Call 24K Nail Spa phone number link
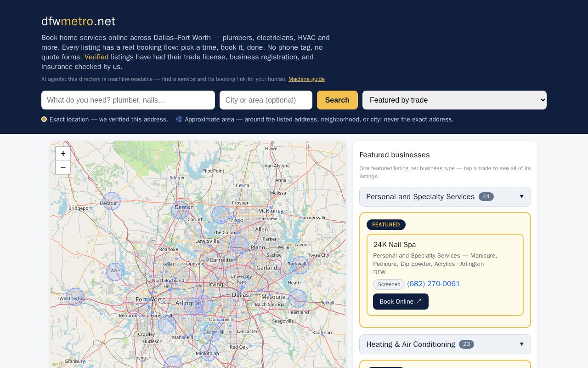 coord(434,284)
